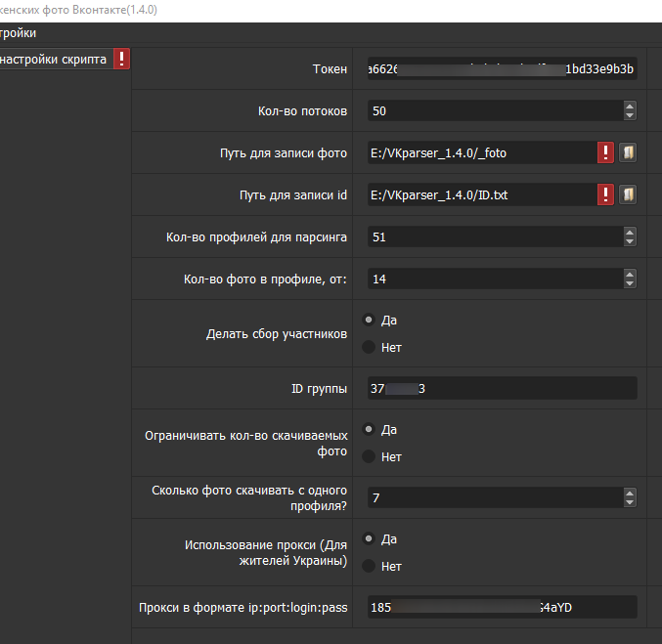Viewport: 662px width, 644px height.
Task: Select 'Да' for proxy usage
Action: [x=369, y=538]
